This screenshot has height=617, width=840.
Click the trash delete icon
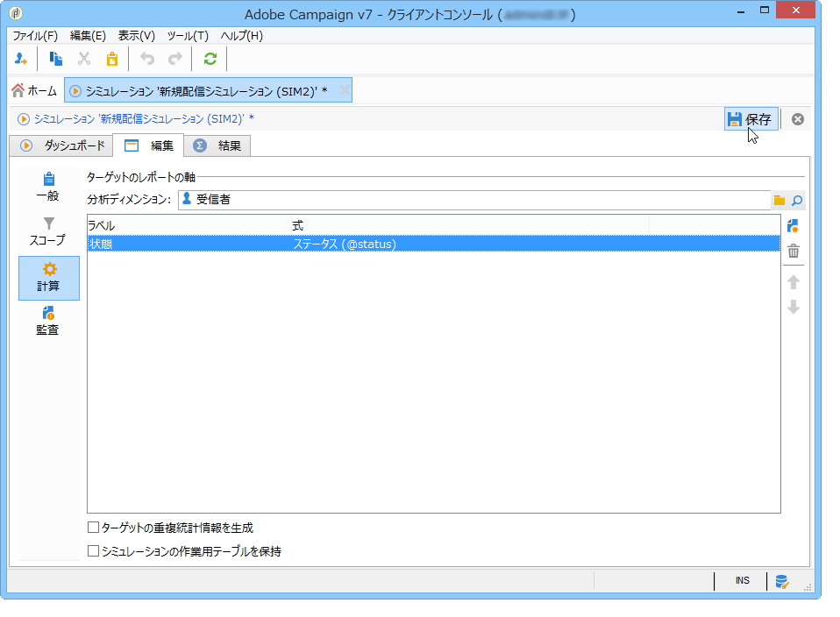pyautogui.click(x=794, y=251)
